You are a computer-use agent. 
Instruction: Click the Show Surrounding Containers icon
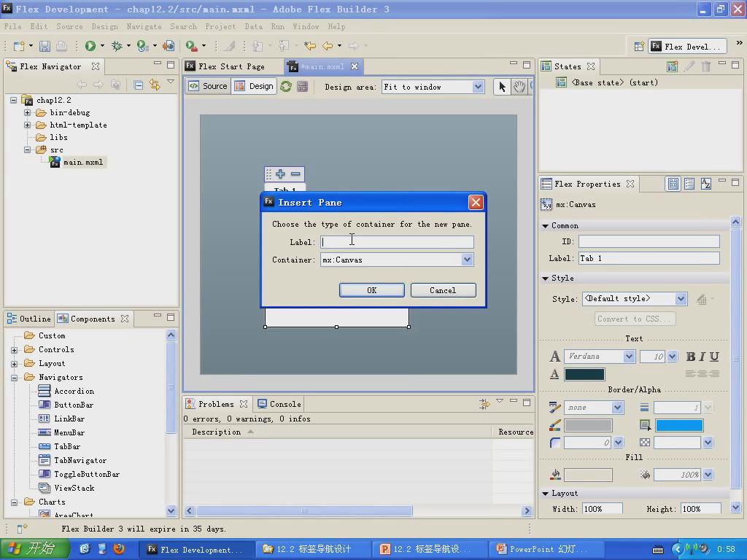click(302, 86)
